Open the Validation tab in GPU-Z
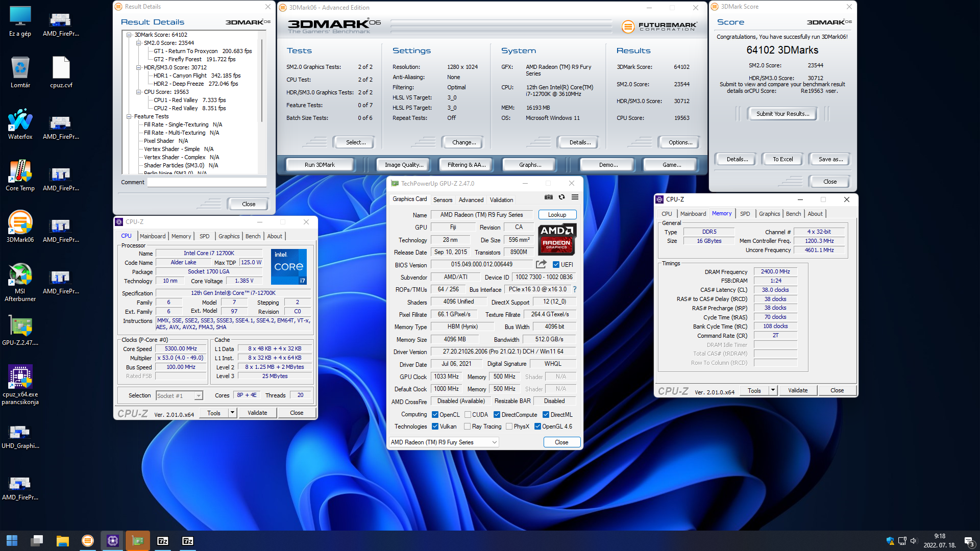980x551 pixels. coord(501,200)
